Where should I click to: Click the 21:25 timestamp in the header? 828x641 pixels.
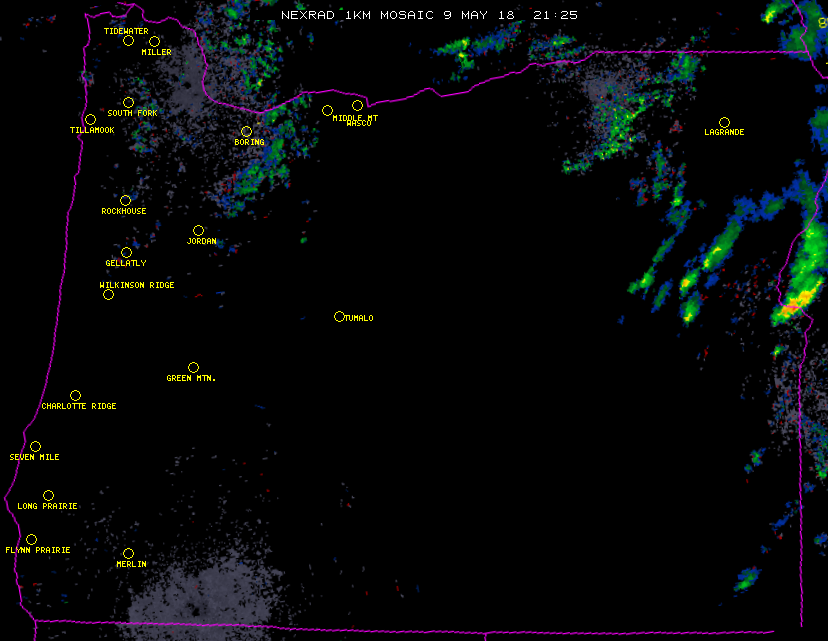pos(555,15)
